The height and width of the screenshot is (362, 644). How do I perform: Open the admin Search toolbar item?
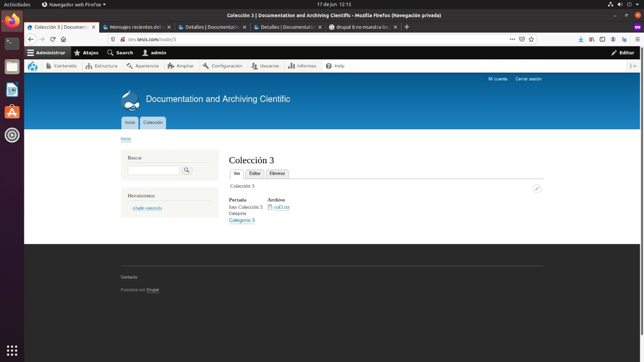click(120, 53)
